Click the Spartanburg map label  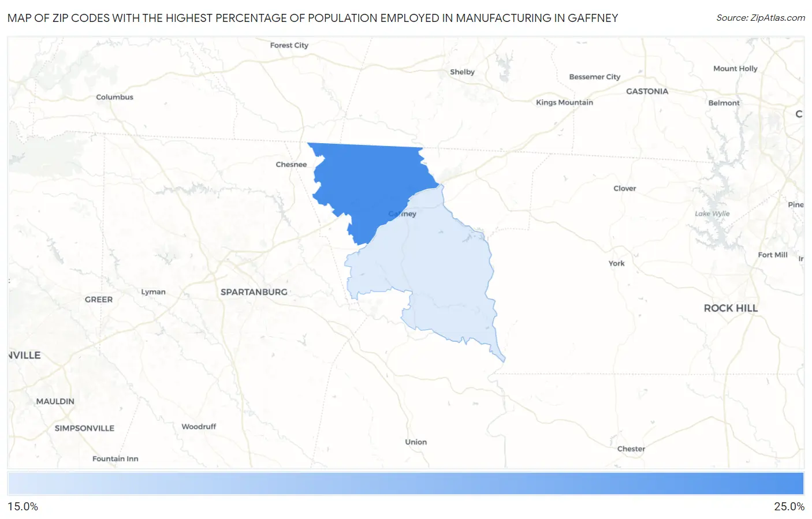point(254,292)
